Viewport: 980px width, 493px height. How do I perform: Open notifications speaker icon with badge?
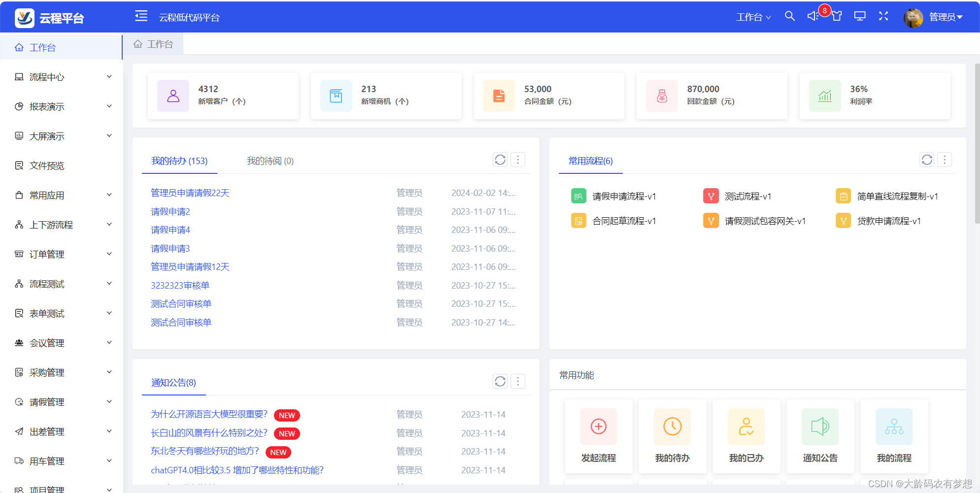(813, 16)
